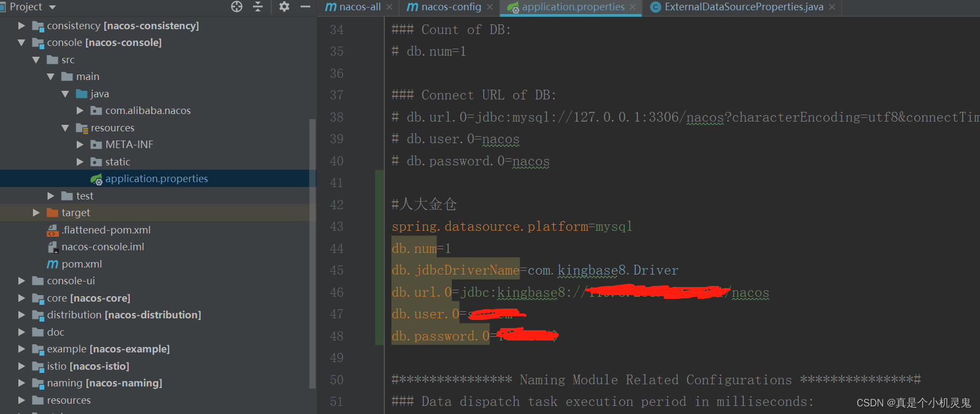Expand the example [nacos-example] module
Screen dimensions: 980x414
coord(22,349)
